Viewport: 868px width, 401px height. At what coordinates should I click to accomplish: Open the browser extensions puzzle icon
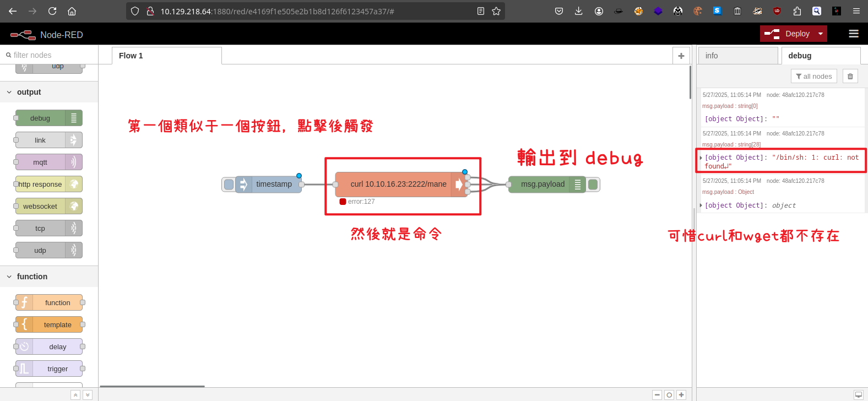(x=797, y=11)
